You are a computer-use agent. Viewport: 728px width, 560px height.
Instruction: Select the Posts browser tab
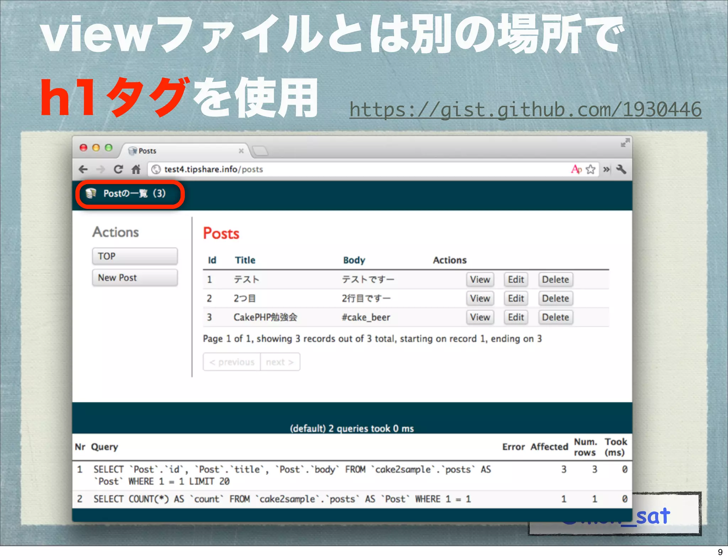pyautogui.click(x=185, y=151)
